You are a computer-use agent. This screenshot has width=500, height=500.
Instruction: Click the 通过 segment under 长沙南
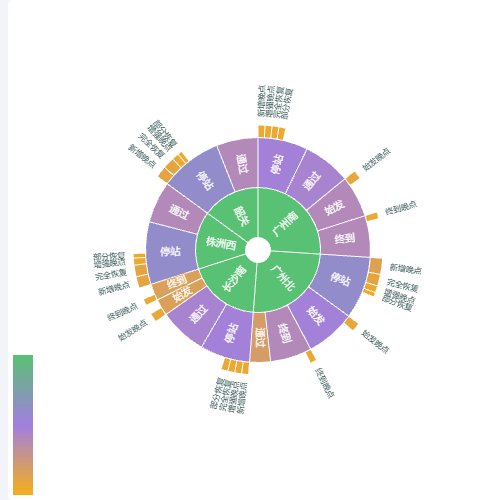(197, 314)
